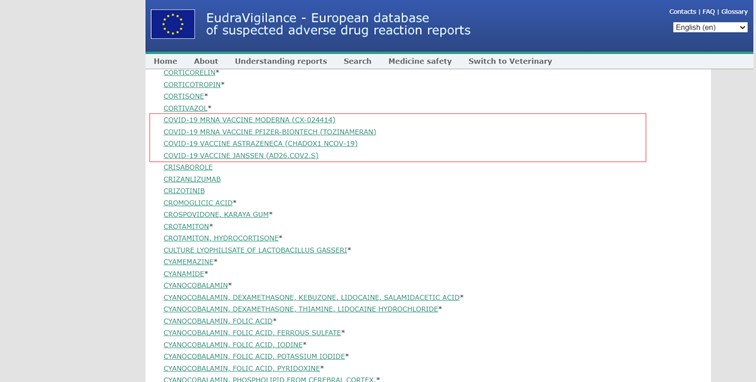
Task: Open the Understanding reports menu
Action: pos(281,61)
